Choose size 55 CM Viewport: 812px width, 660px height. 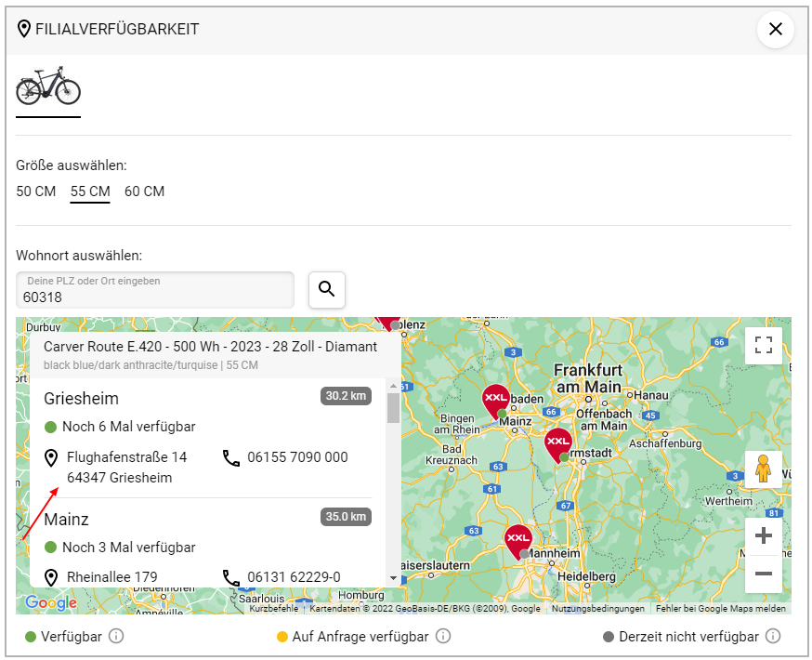click(90, 191)
